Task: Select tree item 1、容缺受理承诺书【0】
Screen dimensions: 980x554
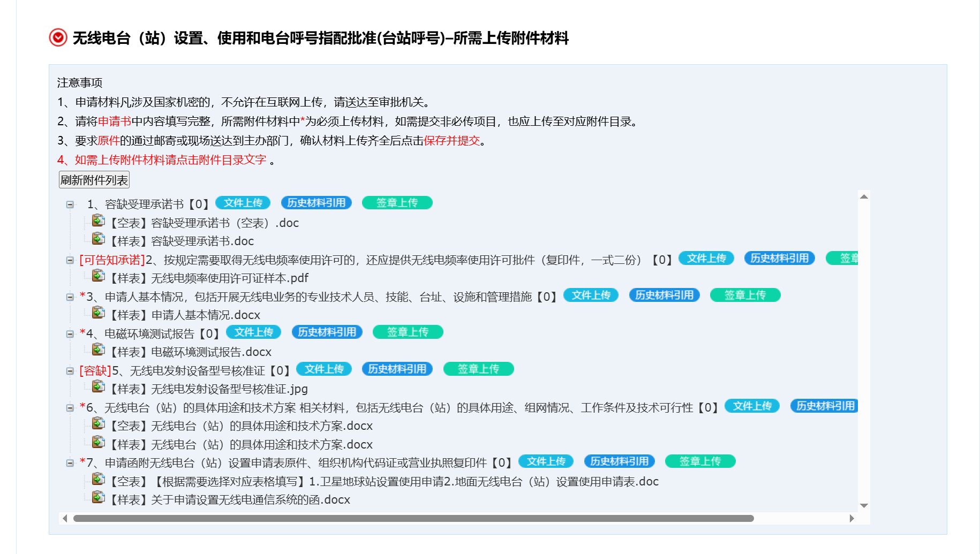Action: pos(148,204)
